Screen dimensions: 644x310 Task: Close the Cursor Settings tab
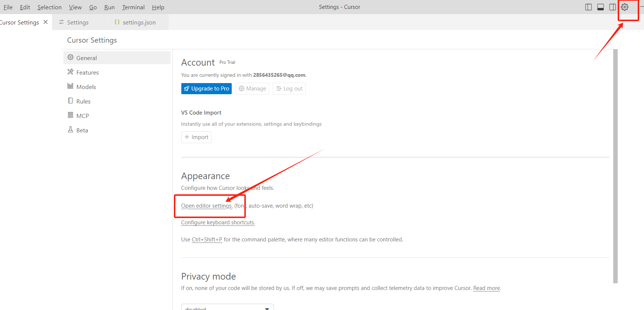tap(46, 22)
